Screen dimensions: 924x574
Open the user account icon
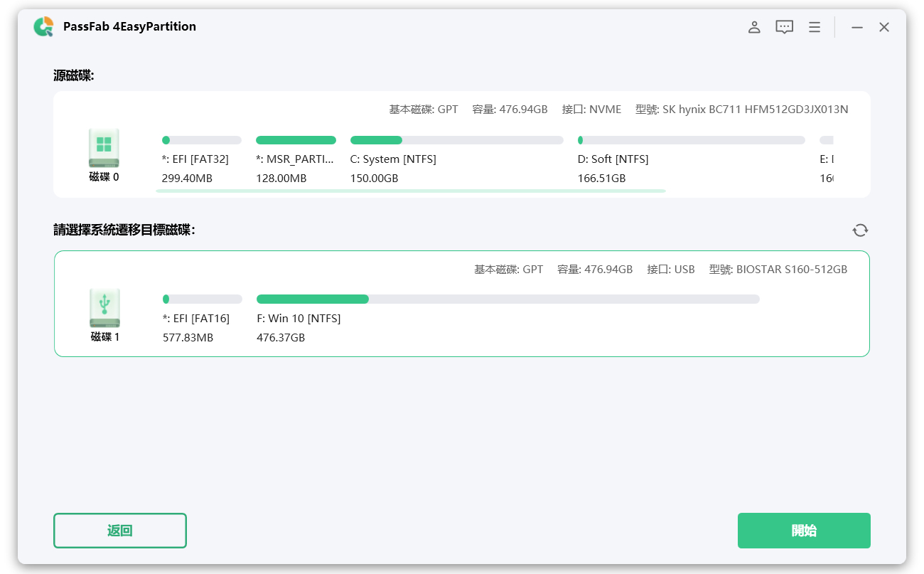754,27
